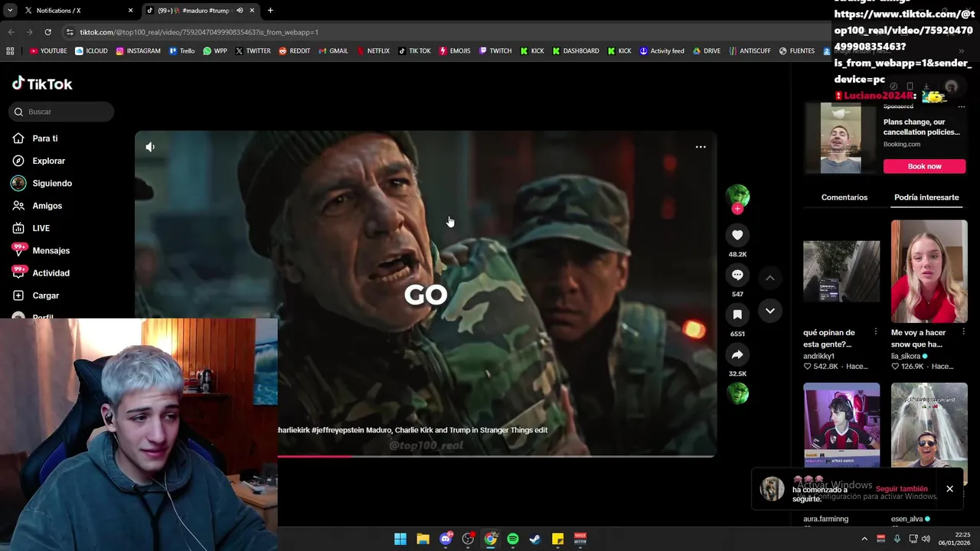Open the Trello bookmark
This screenshot has height=551, width=980.
click(182, 51)
